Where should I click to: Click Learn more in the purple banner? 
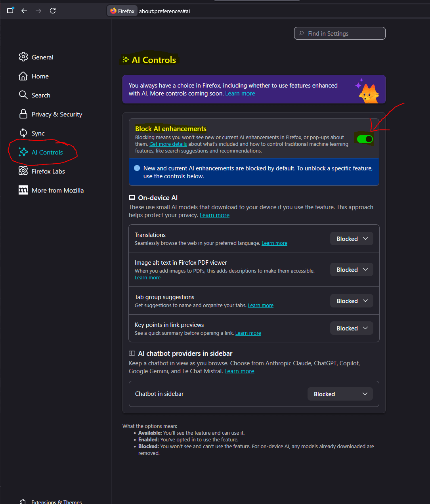pyautogui.click(x=240, y=94)
